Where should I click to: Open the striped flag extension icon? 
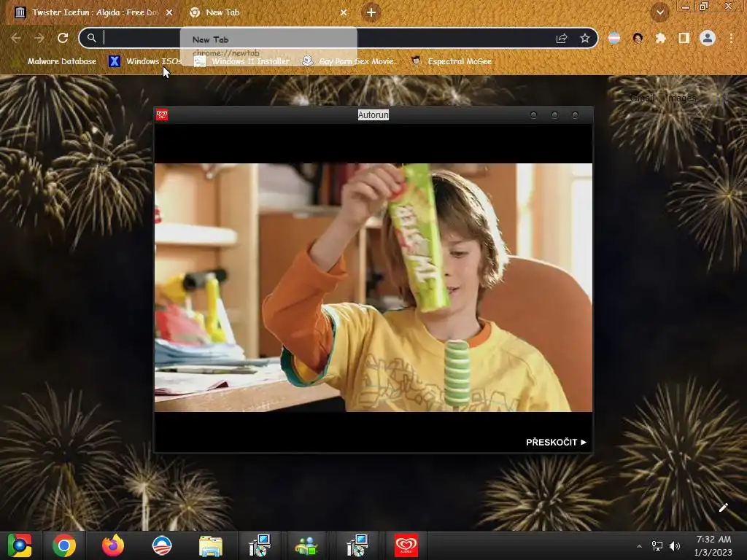tap(614, 38)
